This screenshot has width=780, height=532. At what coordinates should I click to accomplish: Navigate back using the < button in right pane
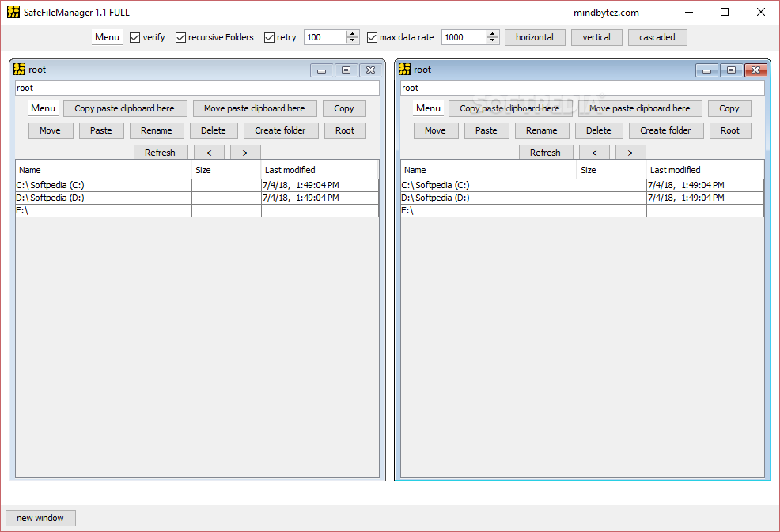pyautogui.click(x=594, y=151)
